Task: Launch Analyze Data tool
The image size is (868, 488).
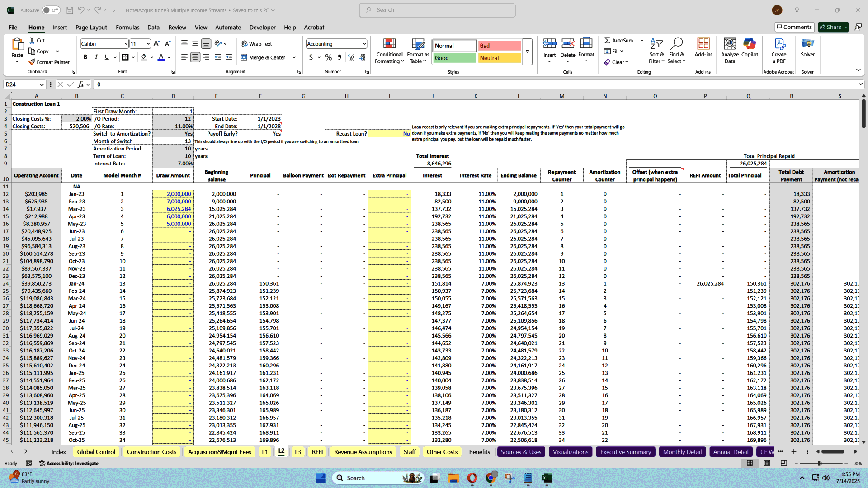Action: 730,51
